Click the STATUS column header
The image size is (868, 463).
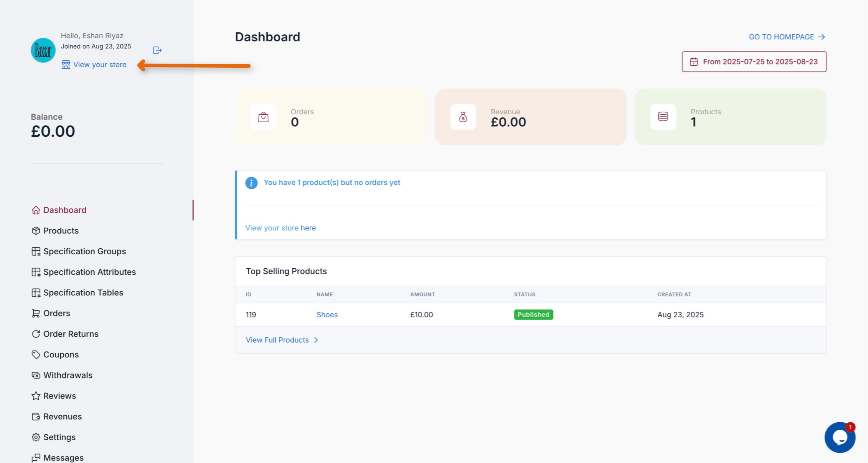(524, 294)
